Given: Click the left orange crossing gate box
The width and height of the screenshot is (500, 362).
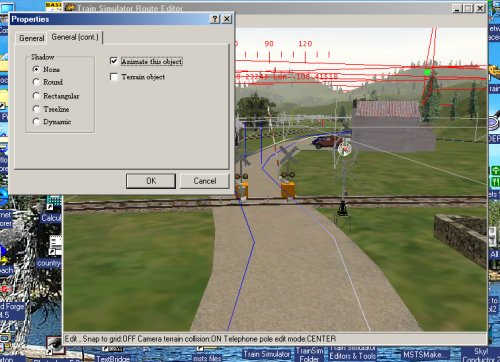Looking at the screenshot, I should pyautogui.click(x=241, y=190).
